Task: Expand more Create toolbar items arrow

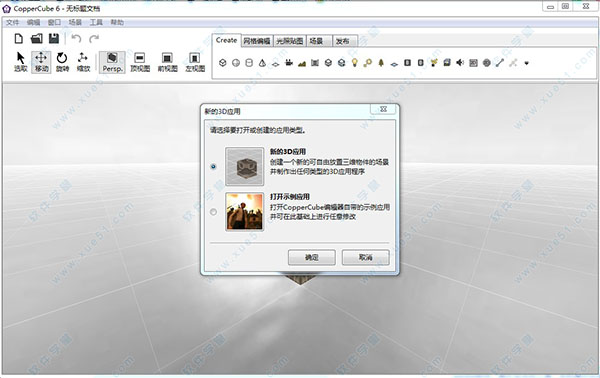Action: (x=527, y=63)
